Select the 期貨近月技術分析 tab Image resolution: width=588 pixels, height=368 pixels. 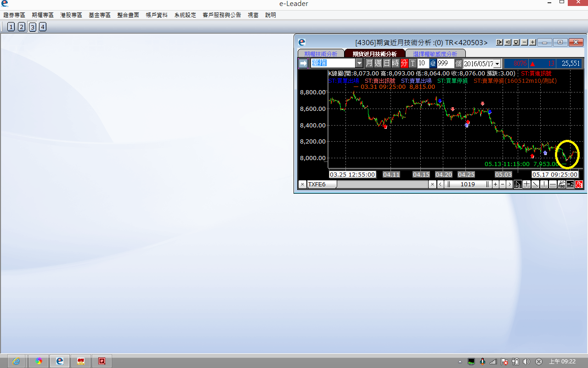[374, 54]
